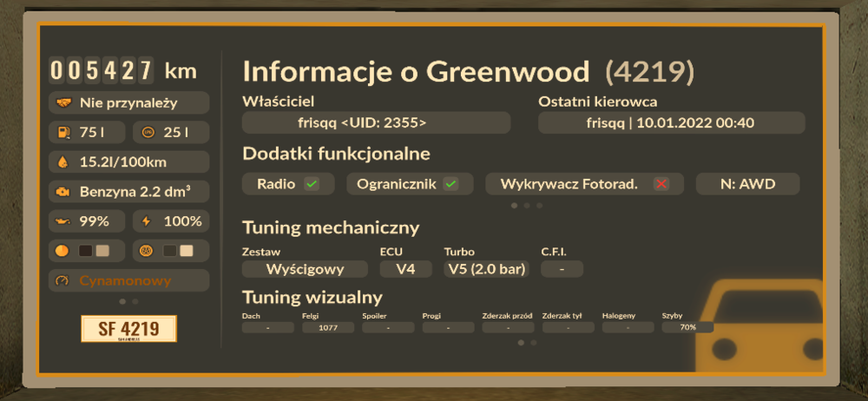Click the handshake icon beside Nie przynależy
This screenshot has height=401, width=868.
(65, 103)
